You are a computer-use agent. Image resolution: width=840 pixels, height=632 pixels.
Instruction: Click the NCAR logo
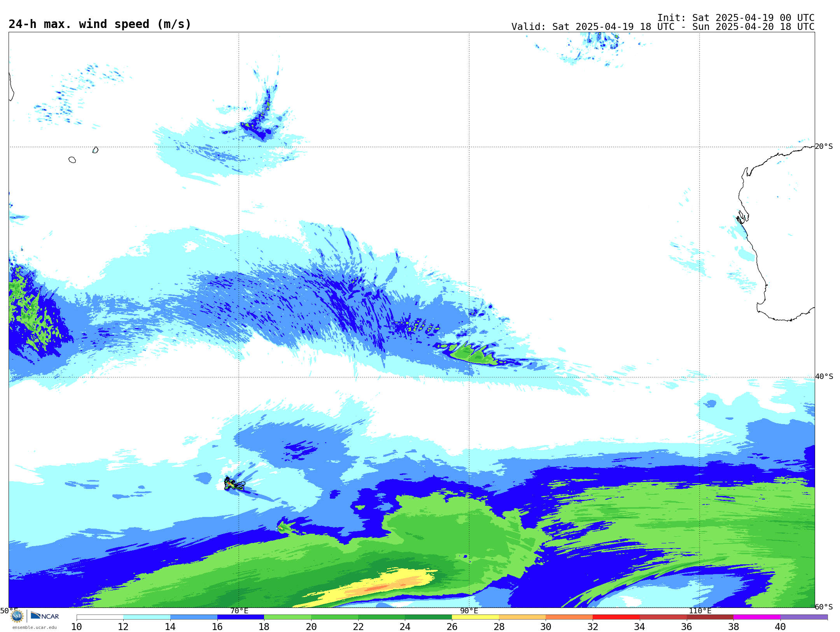(45, 616)
